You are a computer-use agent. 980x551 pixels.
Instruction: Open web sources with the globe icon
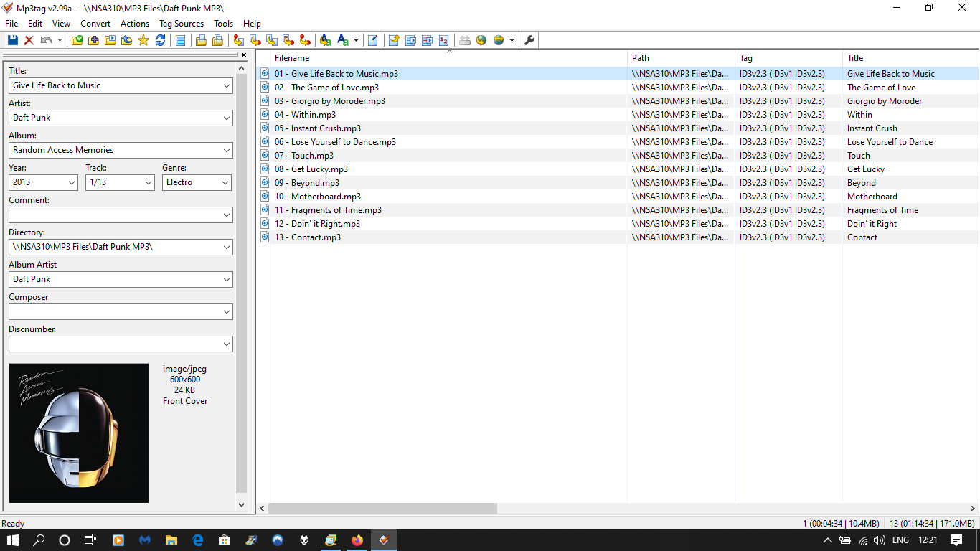pyautogui.click(x=481, y=40)
